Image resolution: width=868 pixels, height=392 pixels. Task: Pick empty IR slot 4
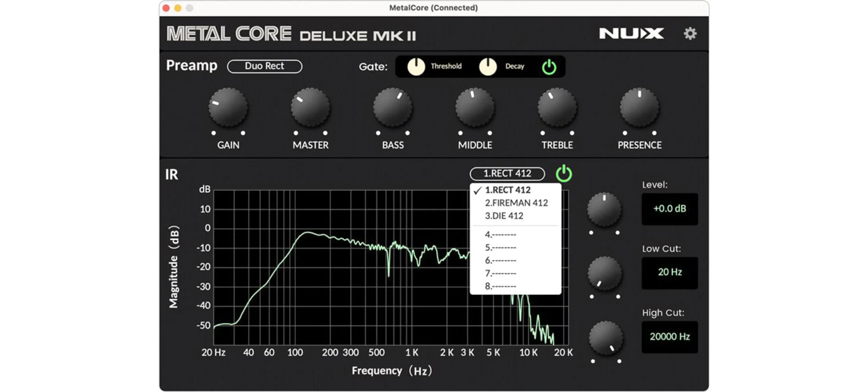click(x=501, y=235)
